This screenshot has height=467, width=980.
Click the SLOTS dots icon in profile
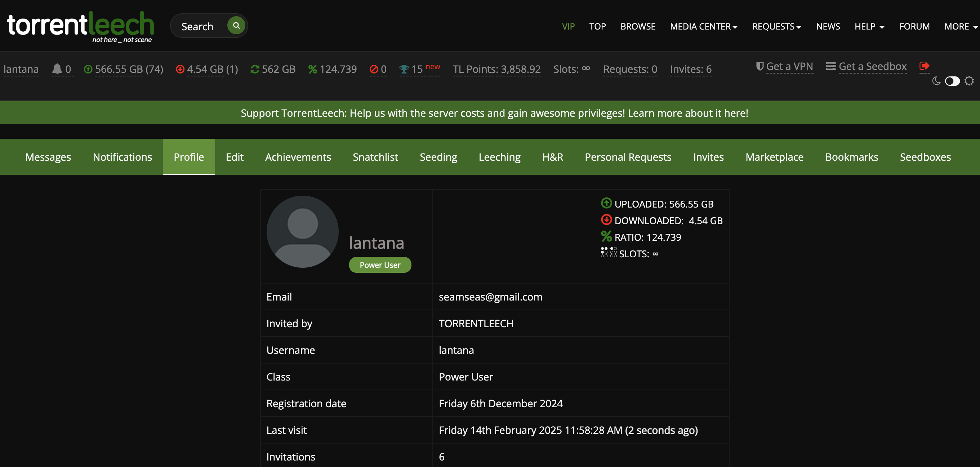(609, 253)
